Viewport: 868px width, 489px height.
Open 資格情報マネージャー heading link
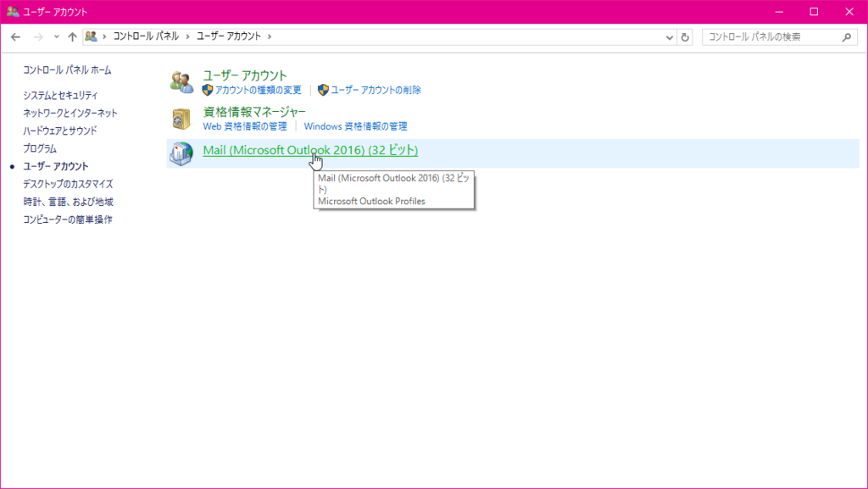pos(254,112)
